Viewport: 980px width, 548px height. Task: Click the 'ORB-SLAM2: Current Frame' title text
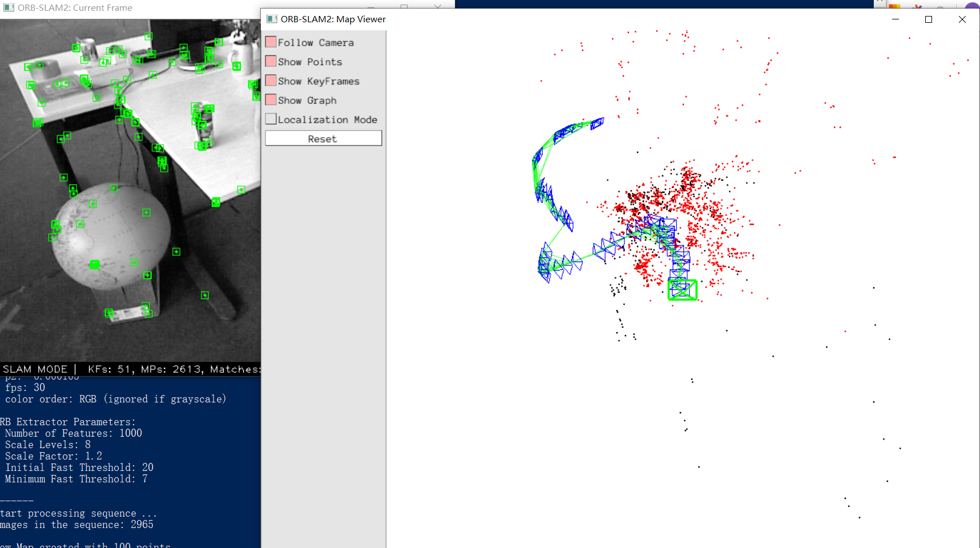pos(75,7)
